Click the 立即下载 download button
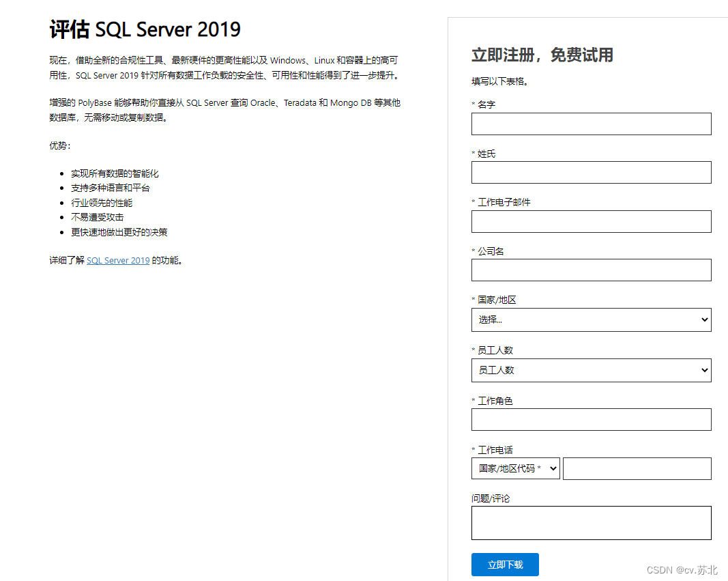Image resolution: width=728 pixels, height=581 pixels. (x=505, y=565)
